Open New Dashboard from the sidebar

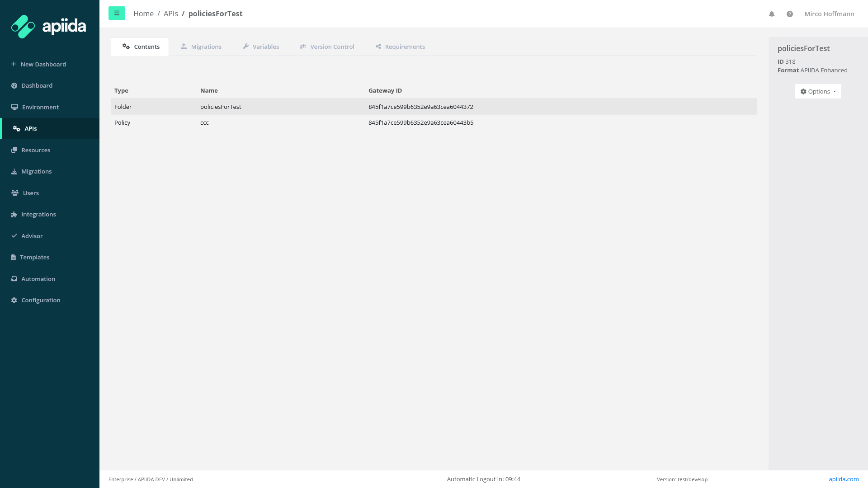point(43,64)
